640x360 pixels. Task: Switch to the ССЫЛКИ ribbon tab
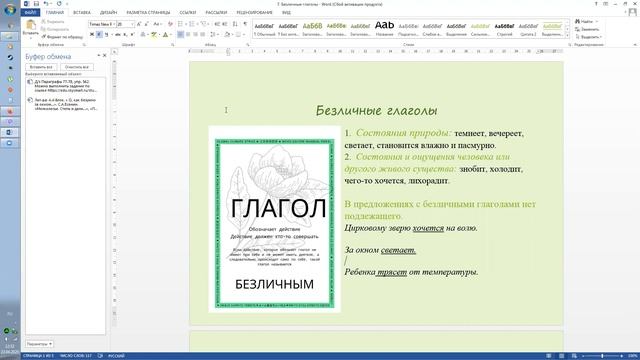pyautogui.click(x=188, y=13)
